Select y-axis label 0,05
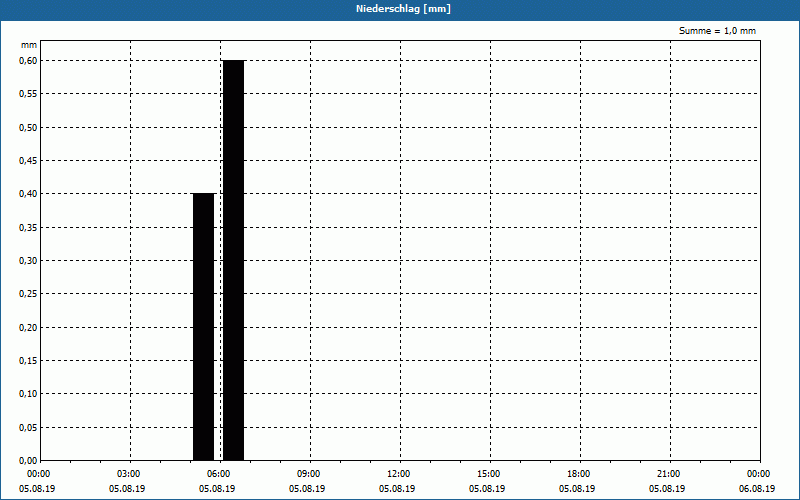The height and width of the screenshot is (500, 800). coord(28,428)
